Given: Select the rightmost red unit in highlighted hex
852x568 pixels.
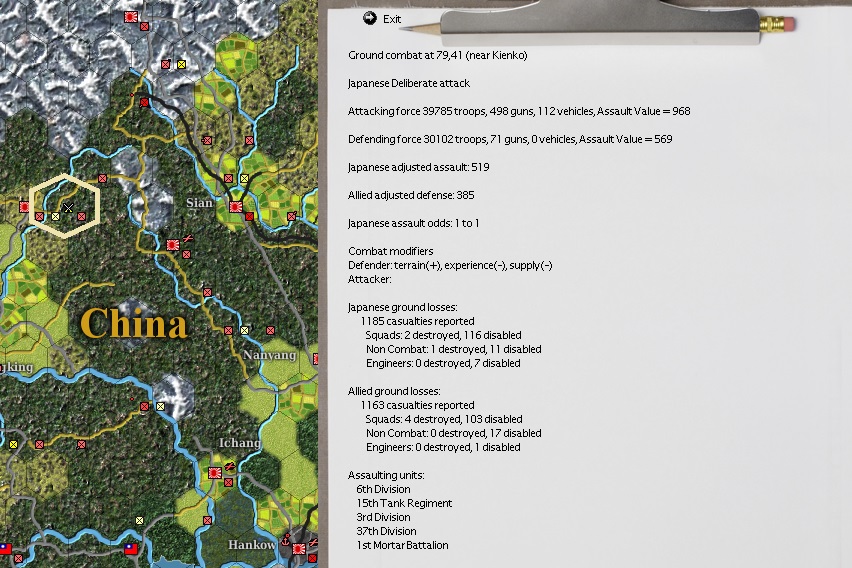Looking at the screenshot, I should tap(81, 216).
